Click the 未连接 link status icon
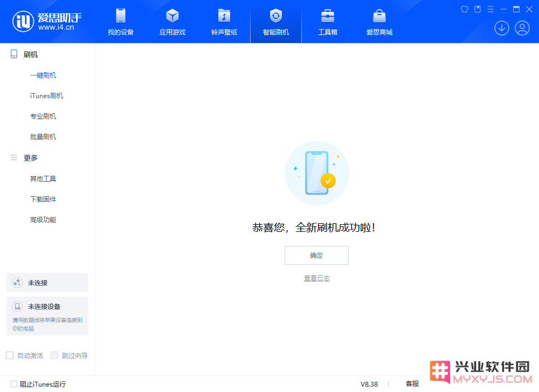The width and height of the screenshot is (539, 392). coord(17,283)
